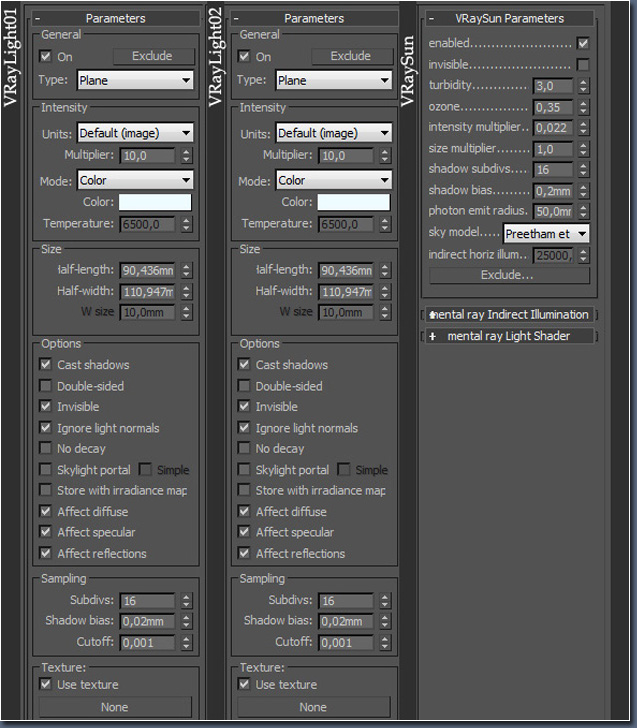Collapse the VRayLight01 Parameters rollout minus icon
Viewport: 637px width, 728px height.
(38, 18)
